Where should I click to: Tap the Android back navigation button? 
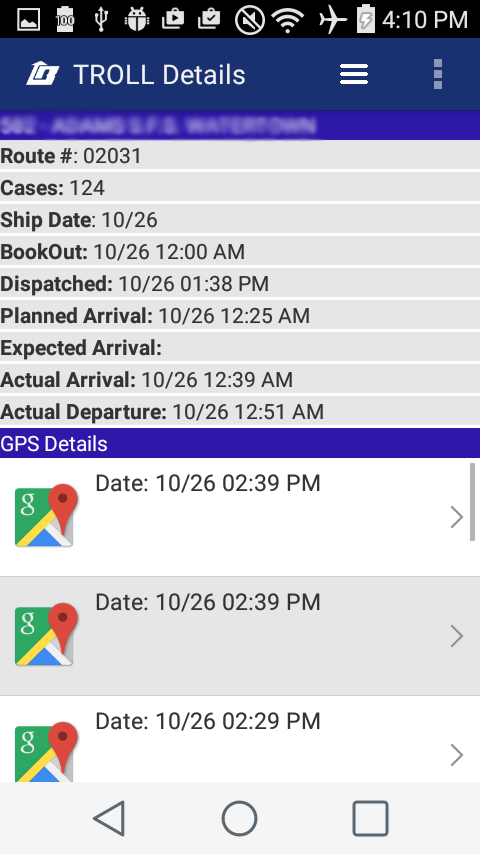[110, 818]
